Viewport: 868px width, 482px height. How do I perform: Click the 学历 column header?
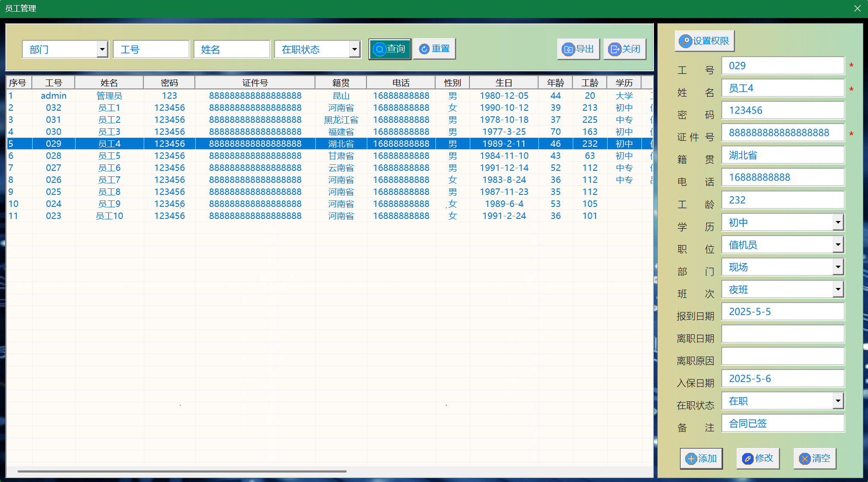coord(624,82)
